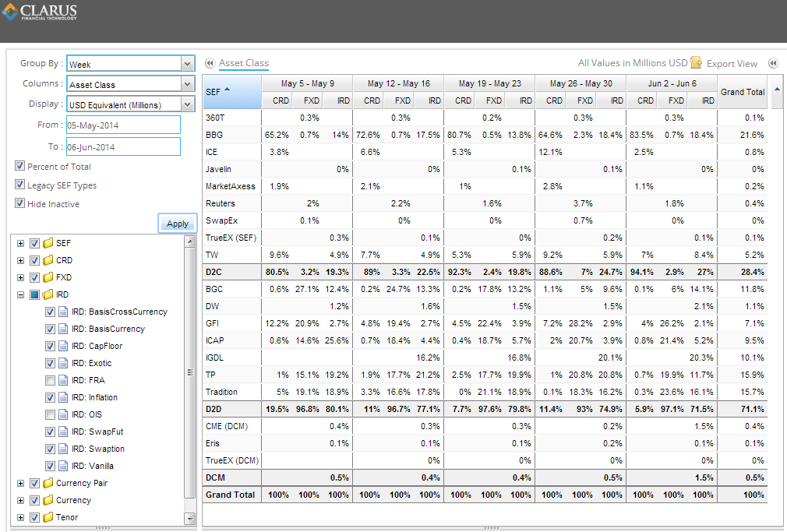Click collapse arrow right of Export View

coord(774,63)
